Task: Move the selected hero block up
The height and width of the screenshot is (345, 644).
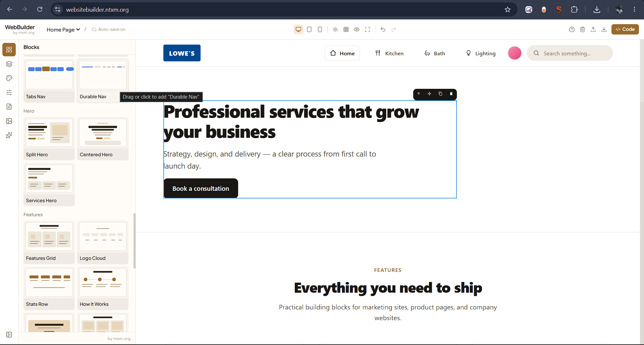Action: click(x=419, y=94)
